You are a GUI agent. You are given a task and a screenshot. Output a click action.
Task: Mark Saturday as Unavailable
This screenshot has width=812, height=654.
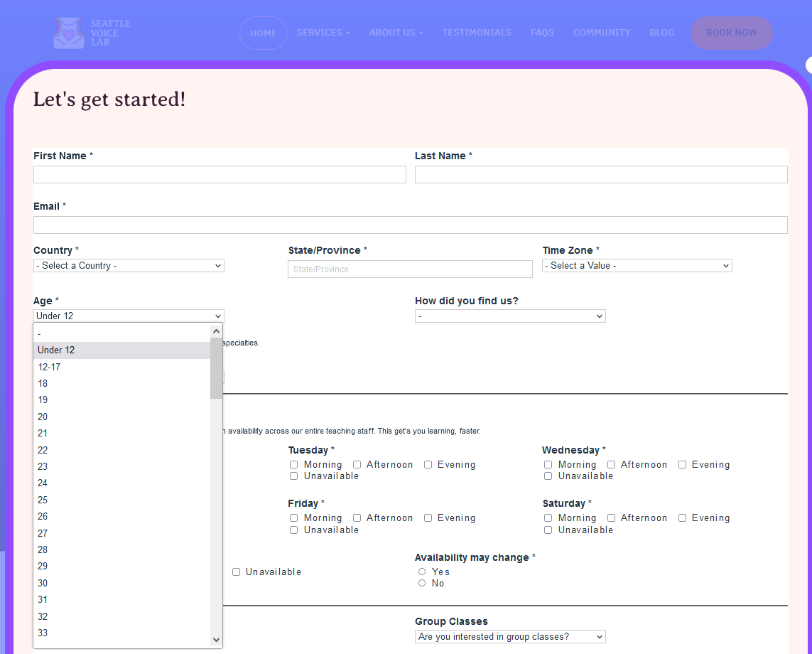point(548,530)
